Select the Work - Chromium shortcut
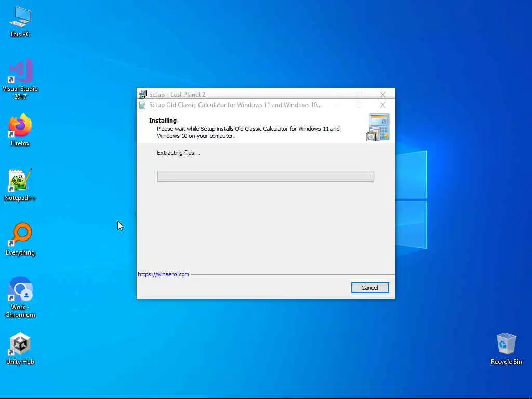The width and height of the screenshot is (532, 399). (x=20, y=298)
